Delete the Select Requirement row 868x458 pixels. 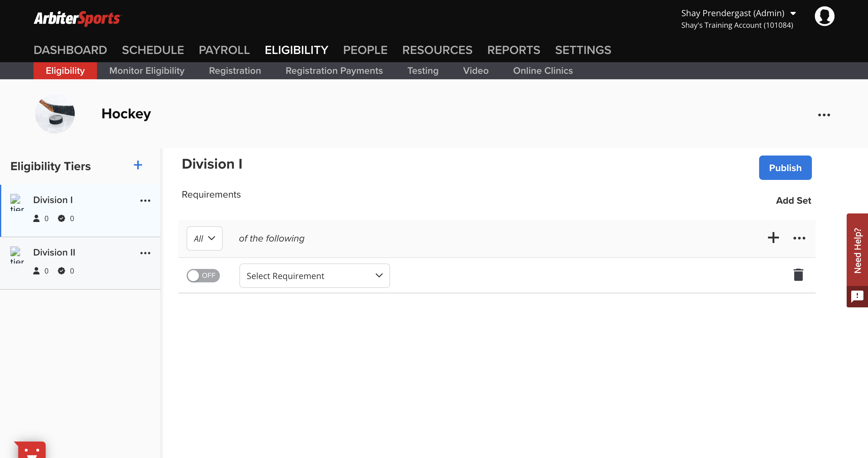point(798,275)
